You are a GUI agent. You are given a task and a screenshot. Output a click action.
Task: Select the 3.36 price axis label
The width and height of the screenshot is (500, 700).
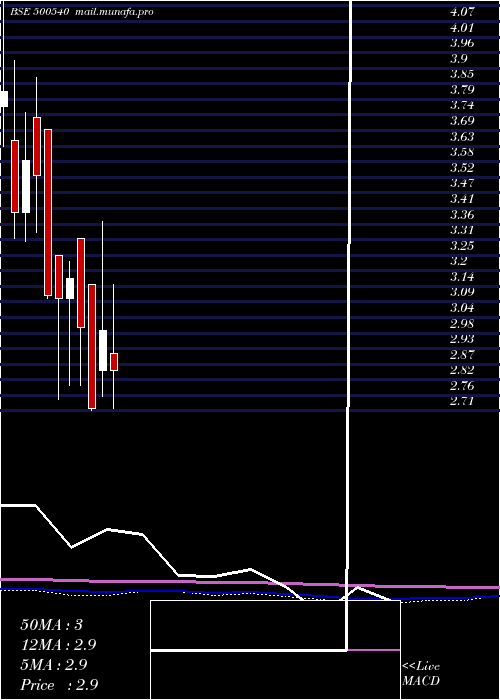pyautogui.click(x=462, y=215)
